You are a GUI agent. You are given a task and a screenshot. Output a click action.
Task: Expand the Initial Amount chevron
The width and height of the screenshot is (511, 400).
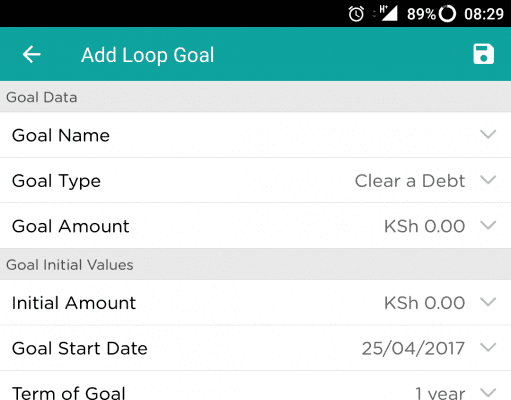pyautogui.click(x=488, y=302)
